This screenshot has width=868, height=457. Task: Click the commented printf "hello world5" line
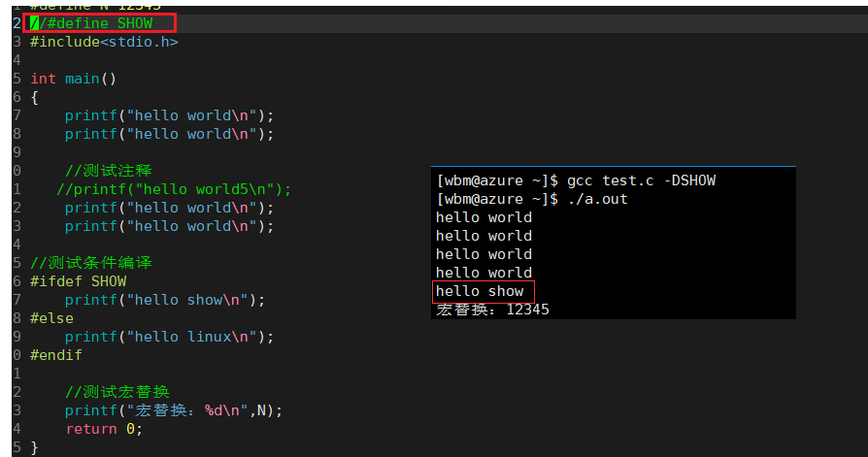click(x=174, y=189)
